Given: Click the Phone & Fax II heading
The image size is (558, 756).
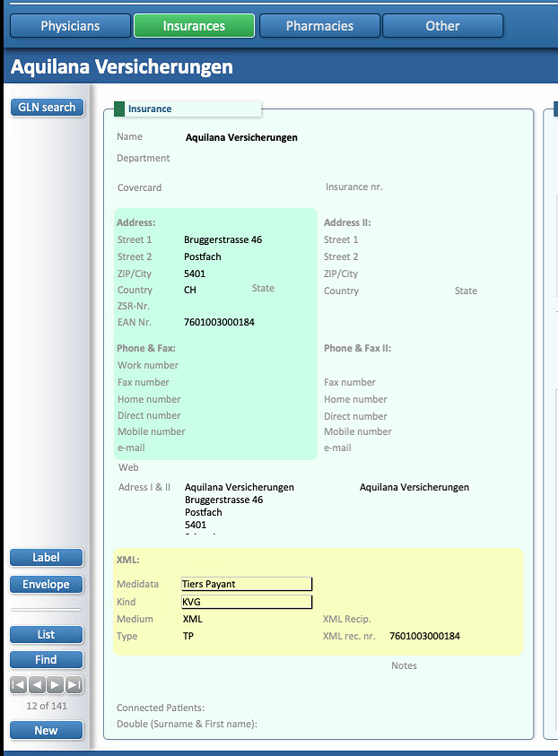Looking at the screenshot, I should [357, 348].
